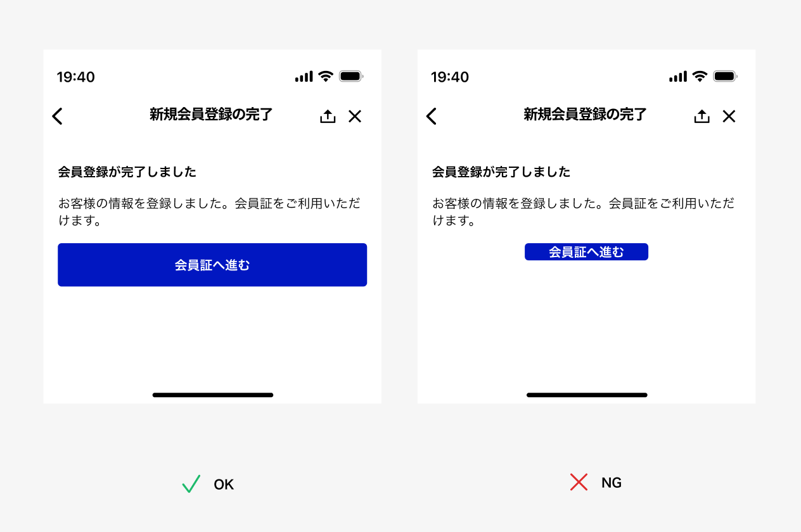801x532 pixels.
Task: Click the cellular signal bars on the OK screen
Action: click(304, 76)
